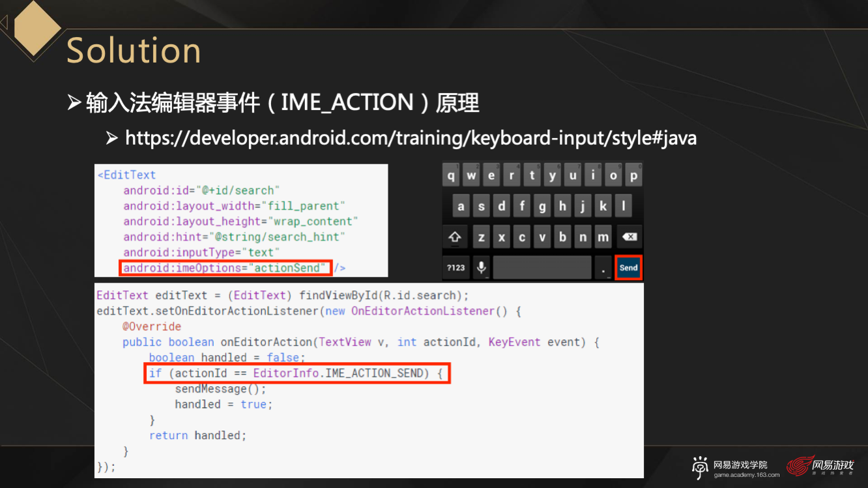Viewport: 868px width, 488px height.
Task: Click the Solution slide title
Action: 134,51
